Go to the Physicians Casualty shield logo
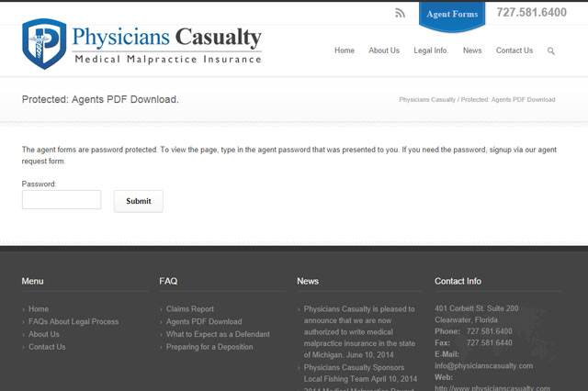Screen dimensions: 588x391 pyautogui.click(x=44, y=44)
